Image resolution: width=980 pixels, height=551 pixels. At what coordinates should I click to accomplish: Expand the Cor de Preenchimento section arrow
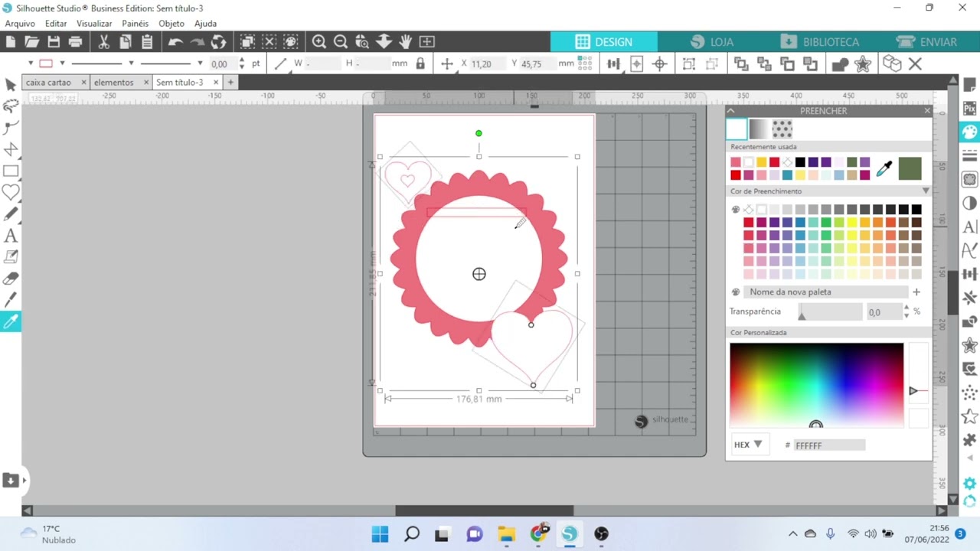coord(925,191)
